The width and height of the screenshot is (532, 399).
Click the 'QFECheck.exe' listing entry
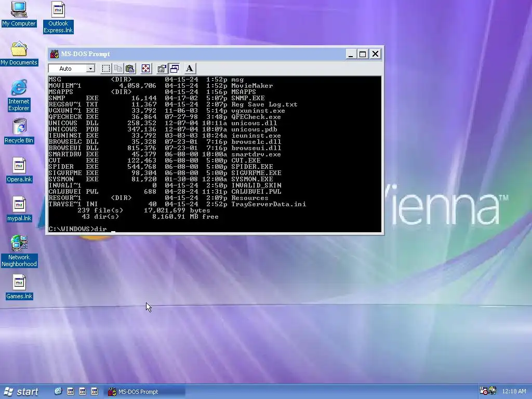256,117
